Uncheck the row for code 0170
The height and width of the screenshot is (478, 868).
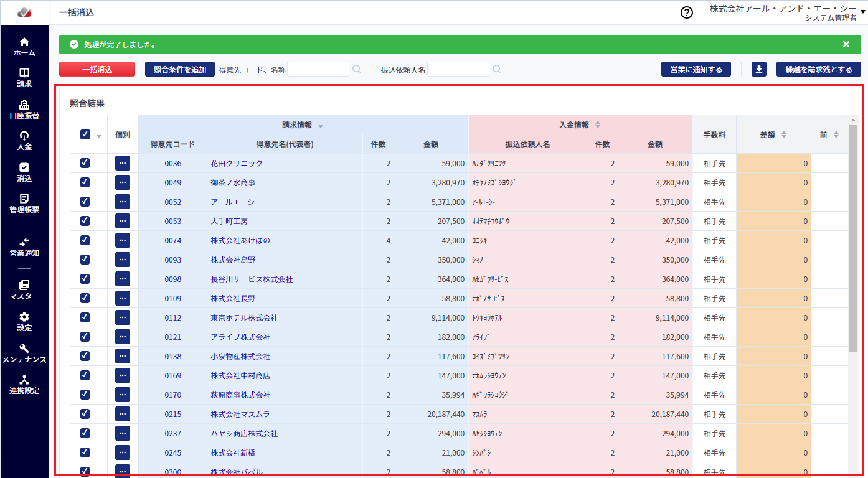tap(85, 395)
